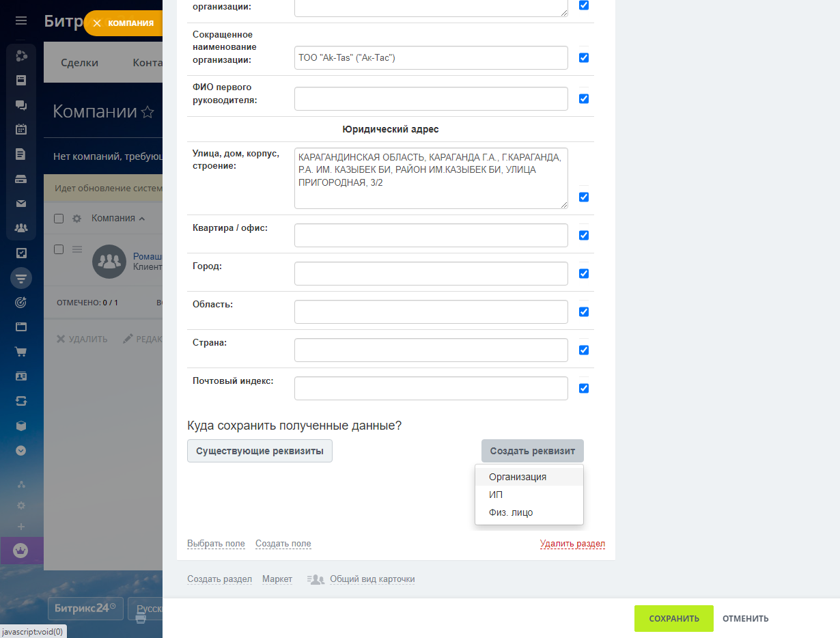
Task: Expand more sidebar items with down chevron
Action: click(21, 450)
